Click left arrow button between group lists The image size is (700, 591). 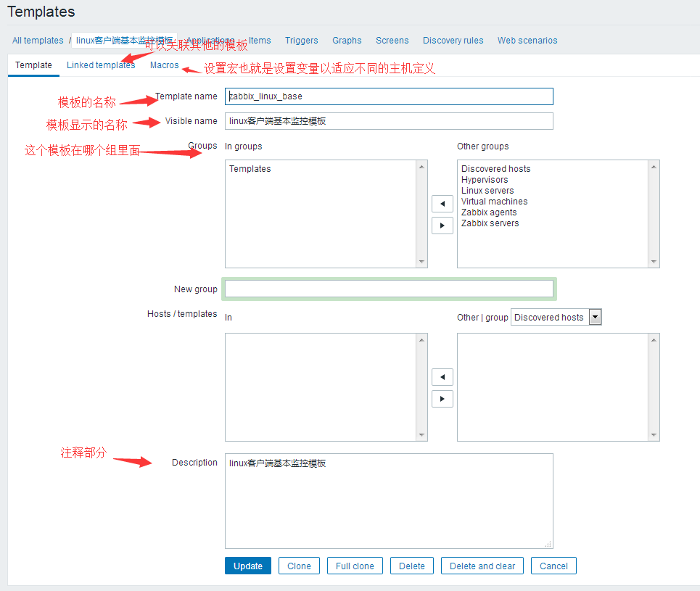click(442, 204)
